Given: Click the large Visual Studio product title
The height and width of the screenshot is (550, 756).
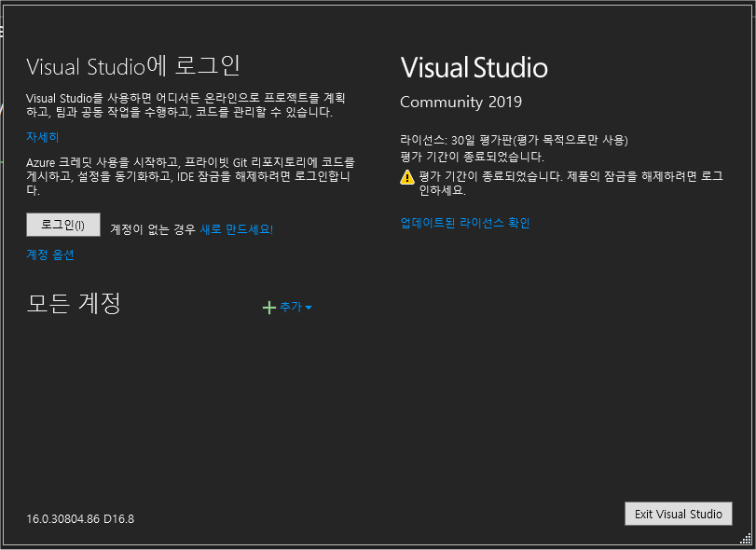Looking at the screenshot, I should pos(474,67).
